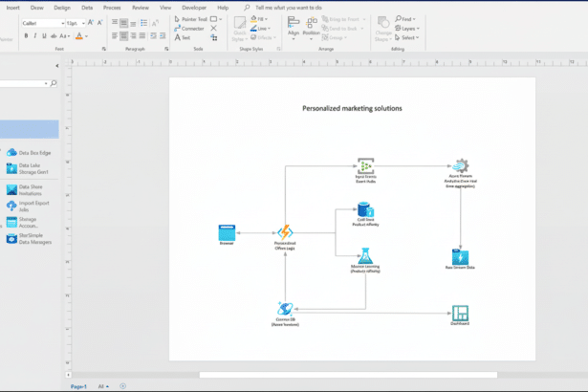Open the font name dropdown
588x392 pixels.
63,23
